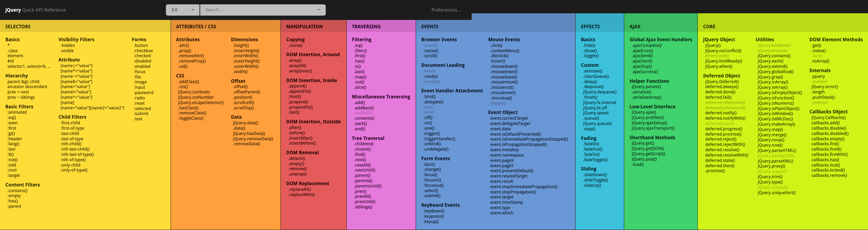Open the .addClass() entry
868x230 pixels.
[188, 82]
